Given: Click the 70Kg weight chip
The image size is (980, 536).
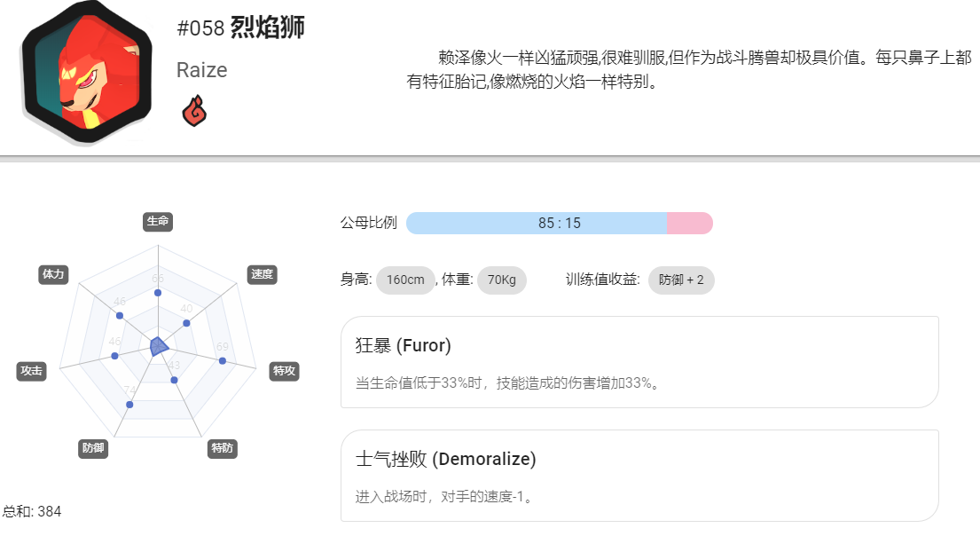Looking at the screenshot, I should click(502, 280).
